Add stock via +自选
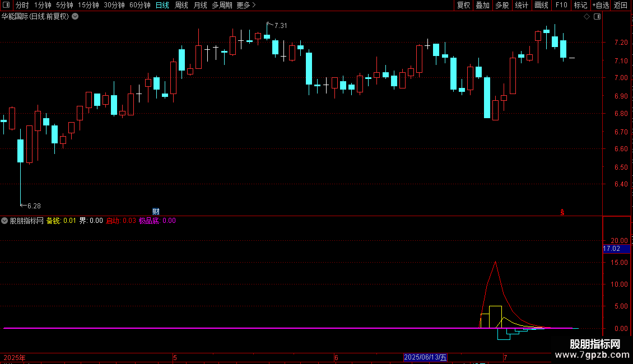This screenshot has width=633, height=364. point(601,5)
